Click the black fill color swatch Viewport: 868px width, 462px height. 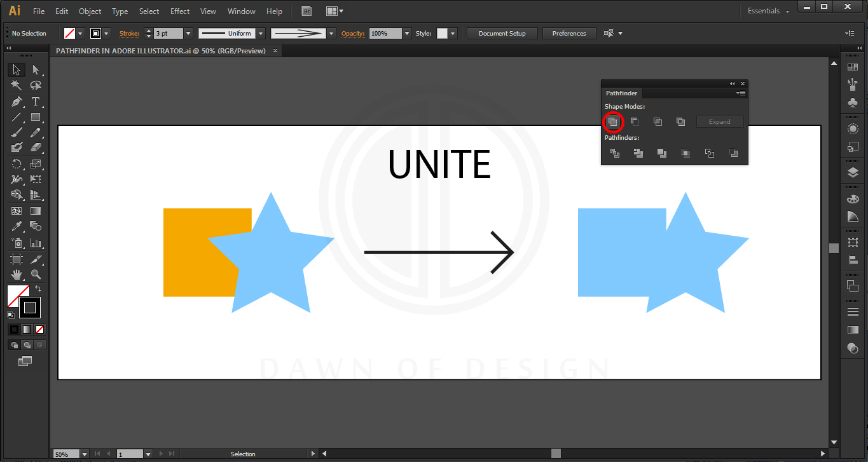(14, 329)
